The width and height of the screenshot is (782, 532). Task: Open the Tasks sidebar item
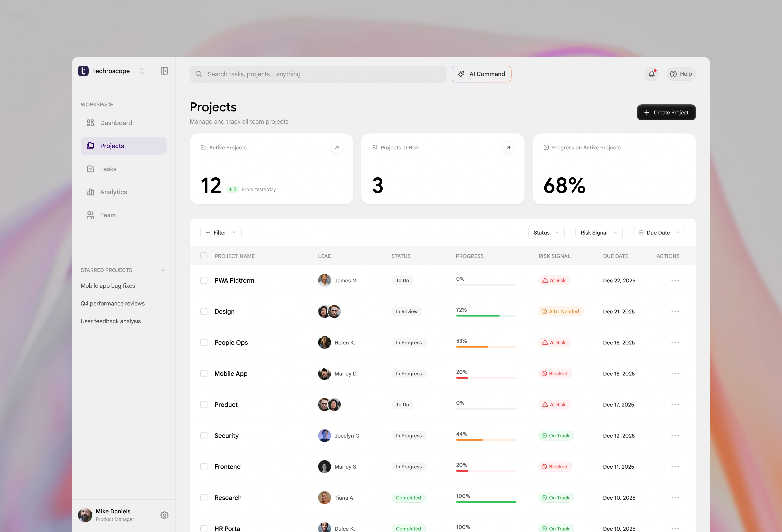(108, 169)
